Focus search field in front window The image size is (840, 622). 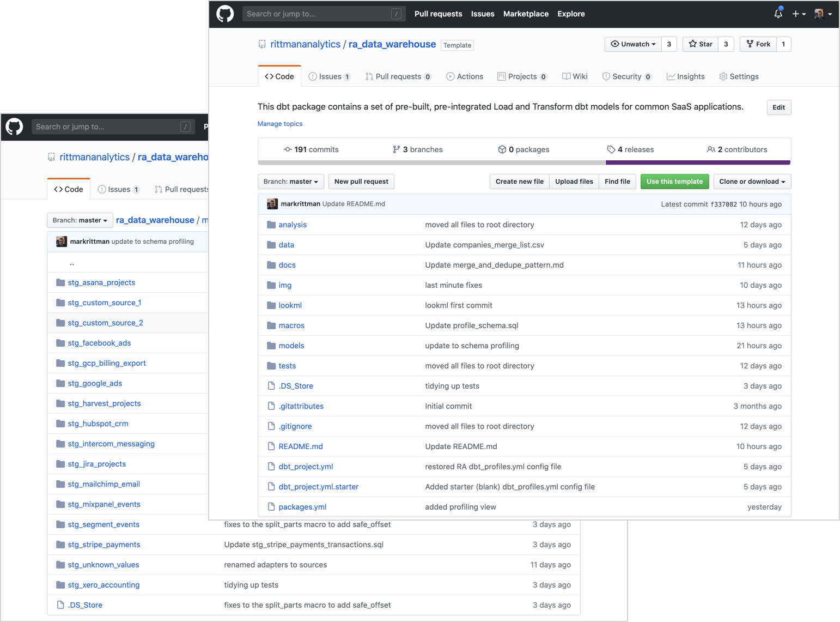324,14
